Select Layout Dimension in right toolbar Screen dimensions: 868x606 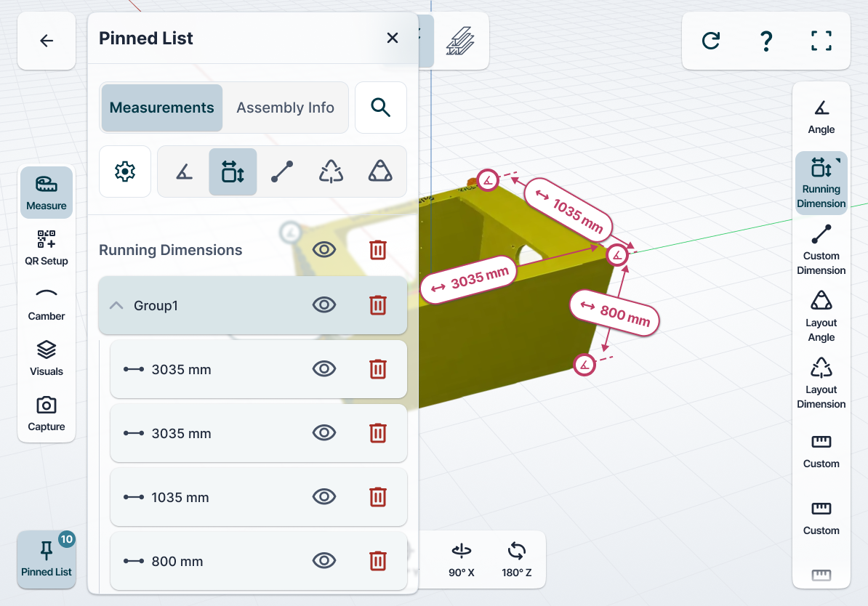(x=821, y=384)
